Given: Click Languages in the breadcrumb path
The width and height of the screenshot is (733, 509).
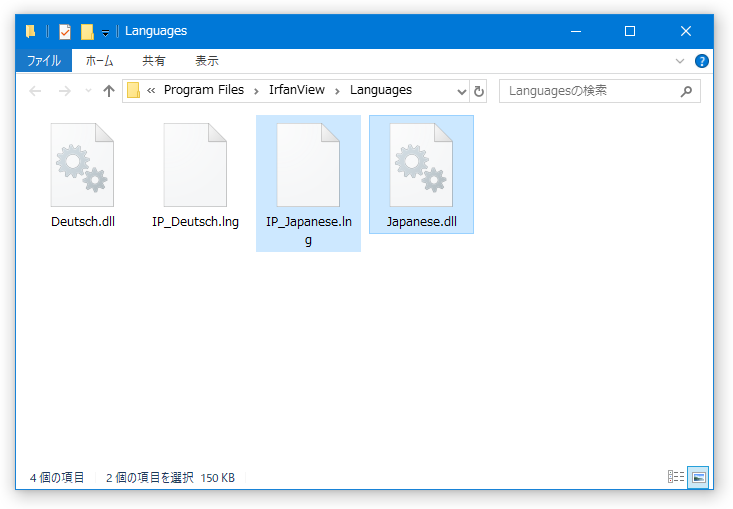Looking at the screenshot, I should [381, 90].
